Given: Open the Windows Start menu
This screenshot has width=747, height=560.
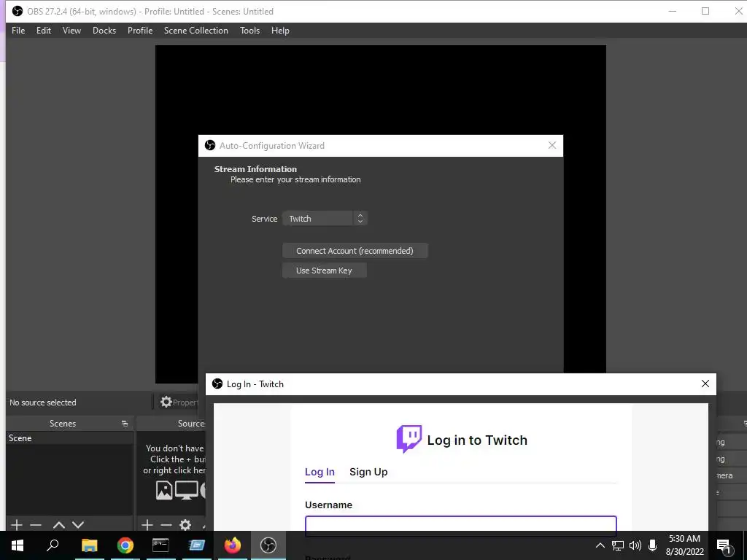Looking at the screenshot, I should [18, 545].
